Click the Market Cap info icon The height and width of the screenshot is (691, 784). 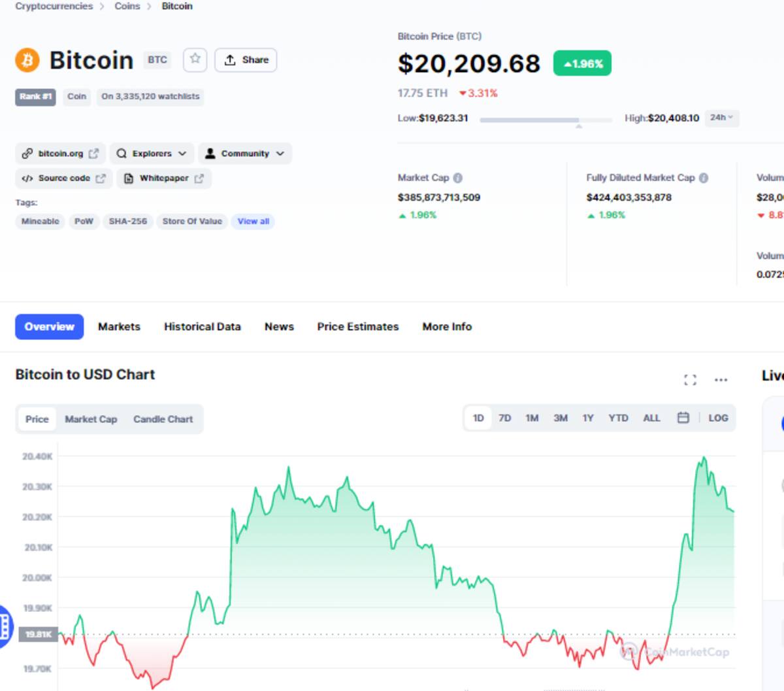tap(458, 178)
